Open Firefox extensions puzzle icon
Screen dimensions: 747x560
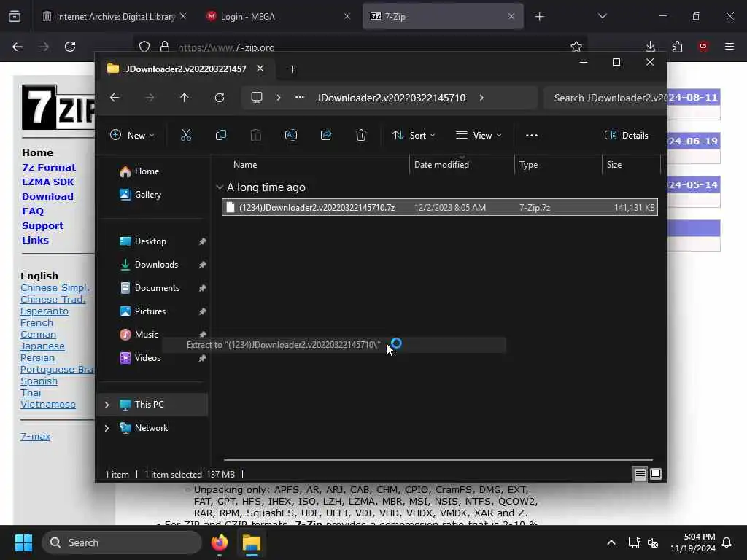pyautogui.click(x=677, y=46)
